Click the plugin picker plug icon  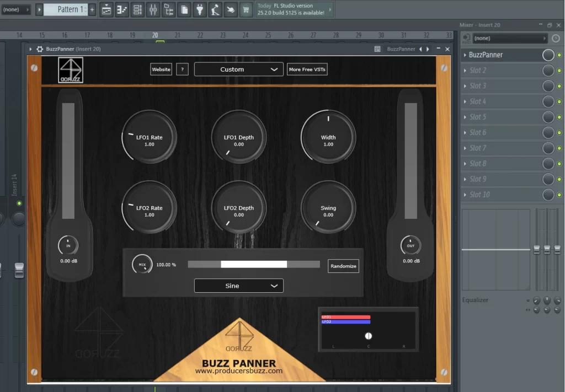pyautogui.click(x=200, y=9)
